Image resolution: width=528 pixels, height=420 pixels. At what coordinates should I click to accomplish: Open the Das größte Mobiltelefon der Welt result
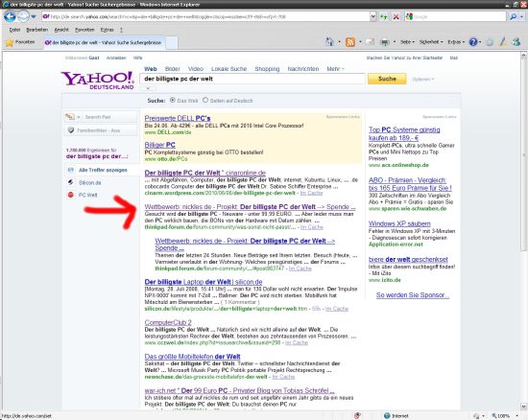point(192,357)
